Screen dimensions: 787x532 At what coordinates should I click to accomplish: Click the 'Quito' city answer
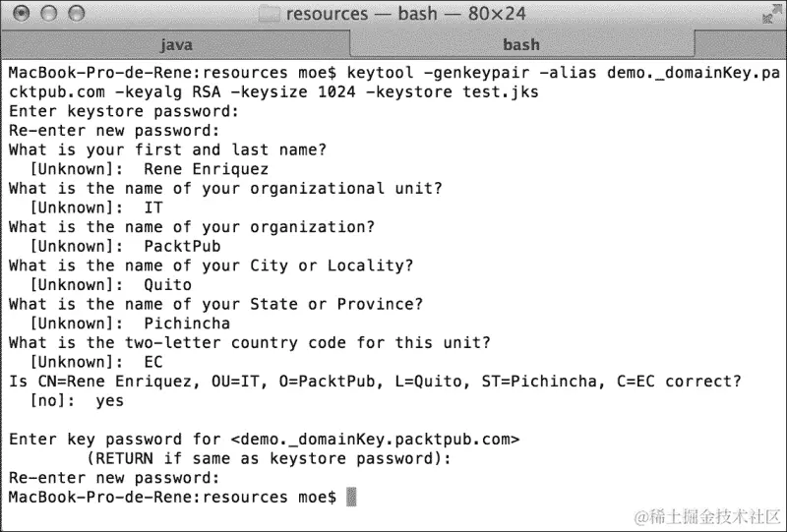[167, 285]
